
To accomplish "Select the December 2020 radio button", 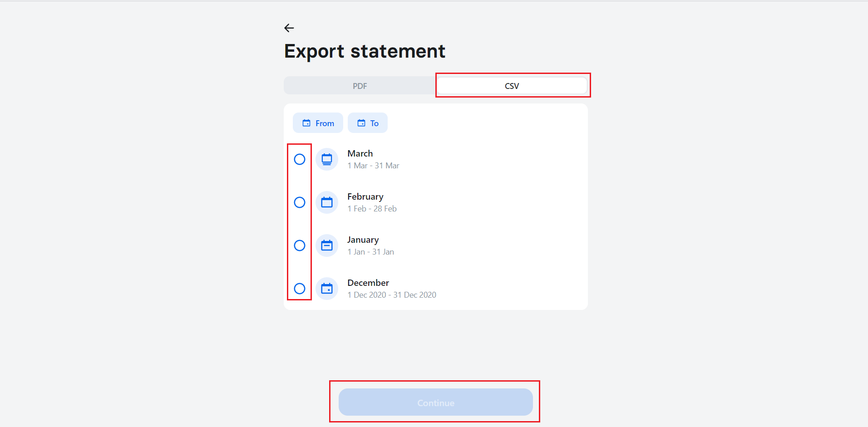I will click(x=300, y=288).
